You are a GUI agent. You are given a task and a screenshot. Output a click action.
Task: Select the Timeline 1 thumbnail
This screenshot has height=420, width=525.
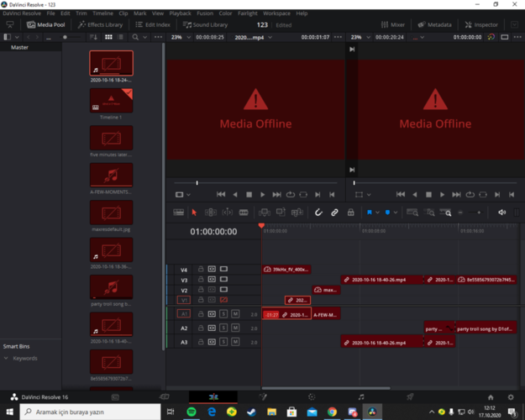coord(111,101)
